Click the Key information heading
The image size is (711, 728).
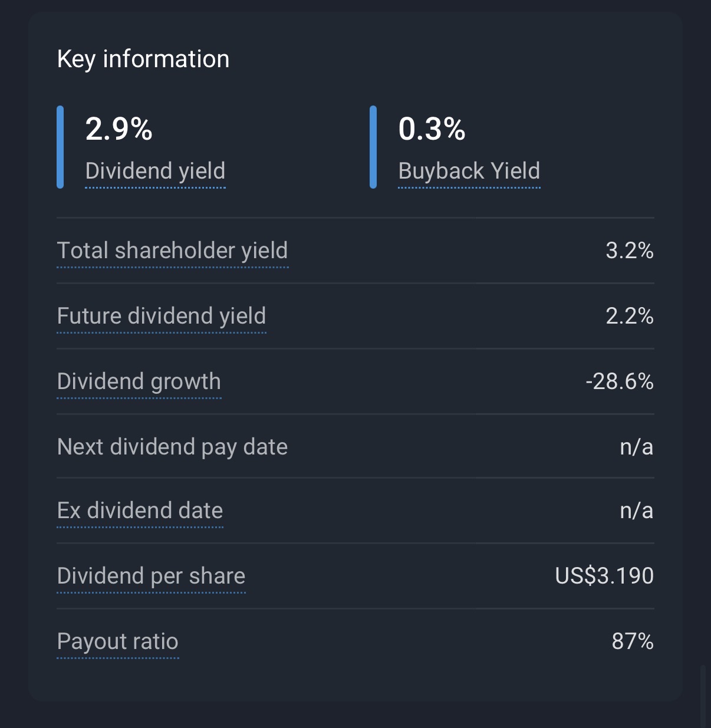click(143, 59)
